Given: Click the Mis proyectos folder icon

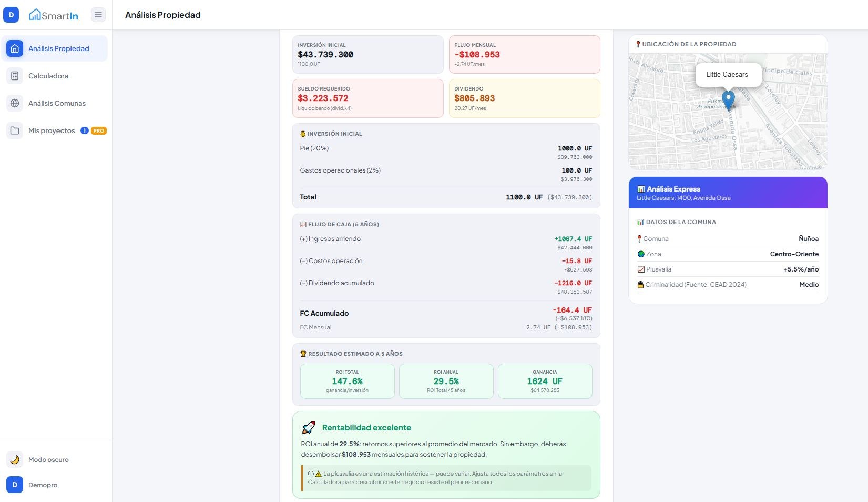Looking at the screenshot, I should click(x=15, y=130).
